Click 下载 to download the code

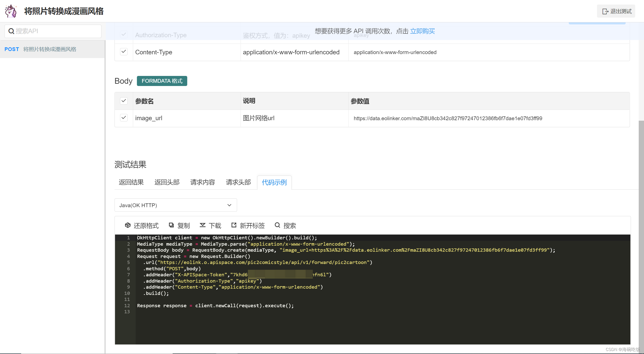tap(210, 226)
